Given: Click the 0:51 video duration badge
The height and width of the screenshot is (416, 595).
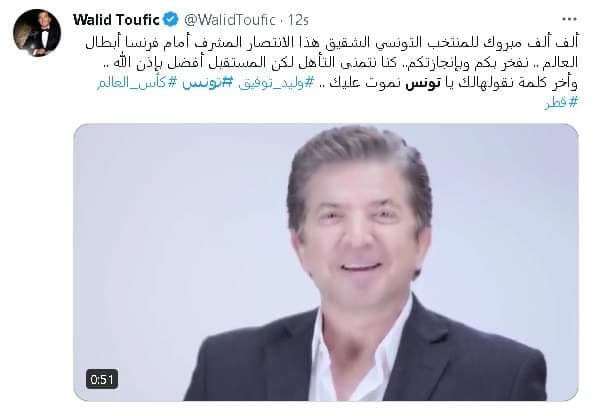Looking at the screenshot, I should (102, 379).
